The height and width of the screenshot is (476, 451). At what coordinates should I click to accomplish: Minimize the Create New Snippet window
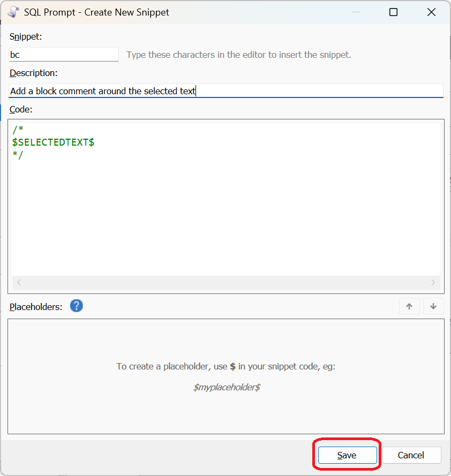coord(356,12)
